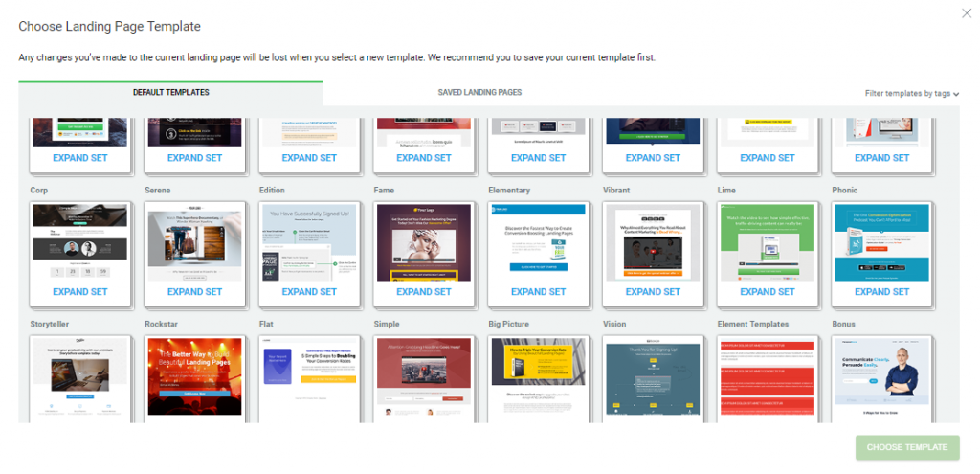Click the Choose Template button

[x=907, y=447]
